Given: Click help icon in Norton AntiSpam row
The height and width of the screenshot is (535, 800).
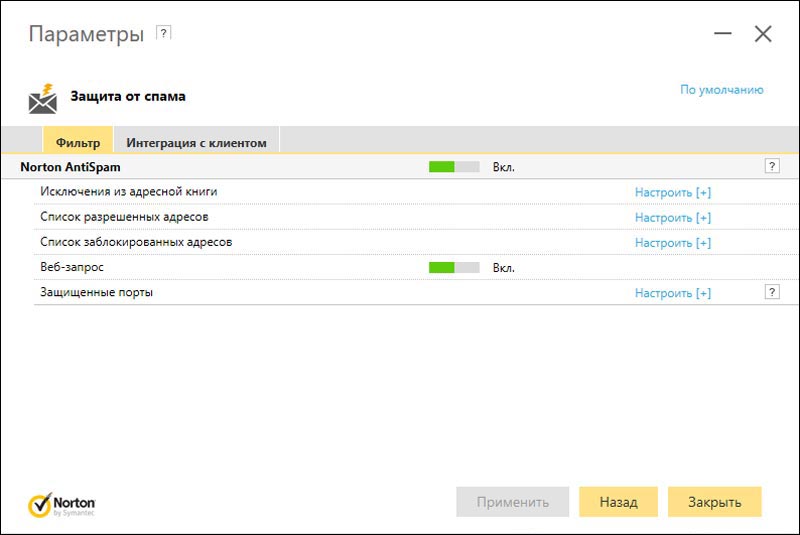Looking at the screenshot, I should click(x=772, y=166).
